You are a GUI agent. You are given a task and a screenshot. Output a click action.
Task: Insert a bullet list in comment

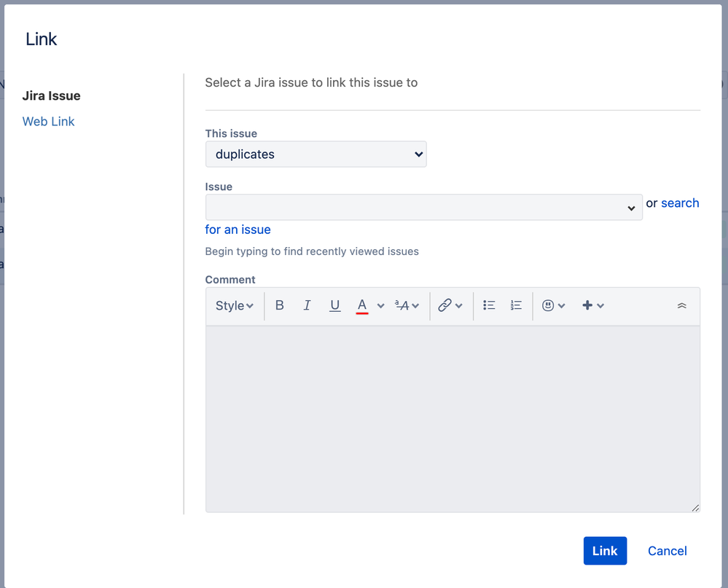coord(489,306)
